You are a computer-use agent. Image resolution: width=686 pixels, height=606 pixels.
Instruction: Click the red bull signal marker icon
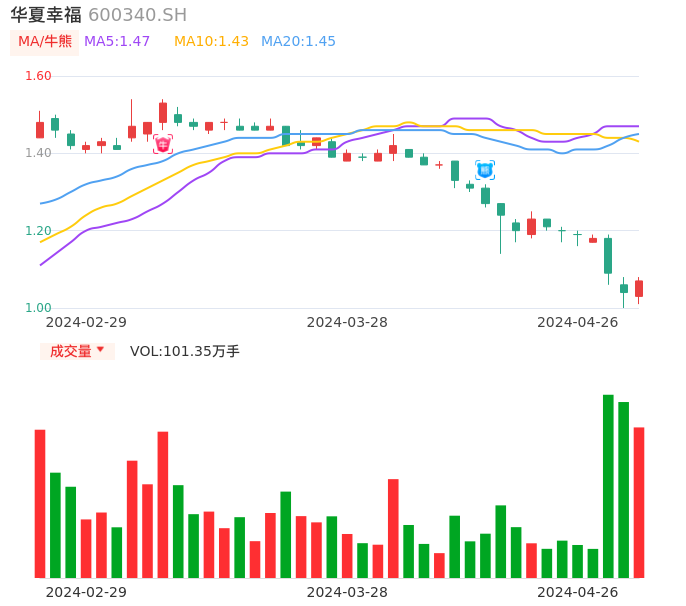point(163,144)
